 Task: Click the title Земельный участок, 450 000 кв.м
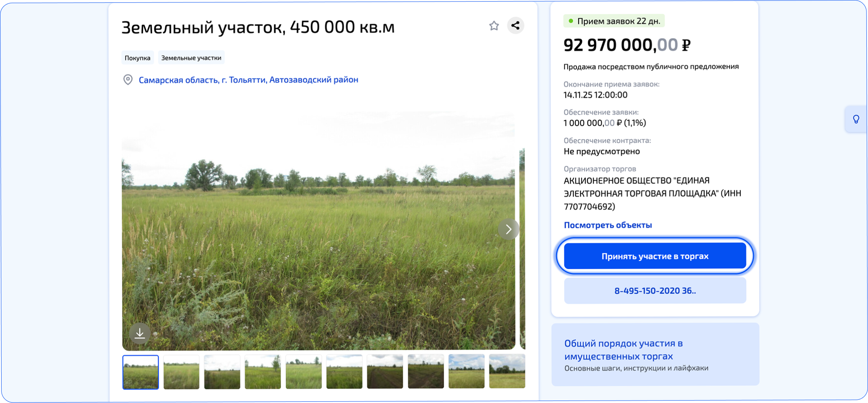click(x=258, y=27)
